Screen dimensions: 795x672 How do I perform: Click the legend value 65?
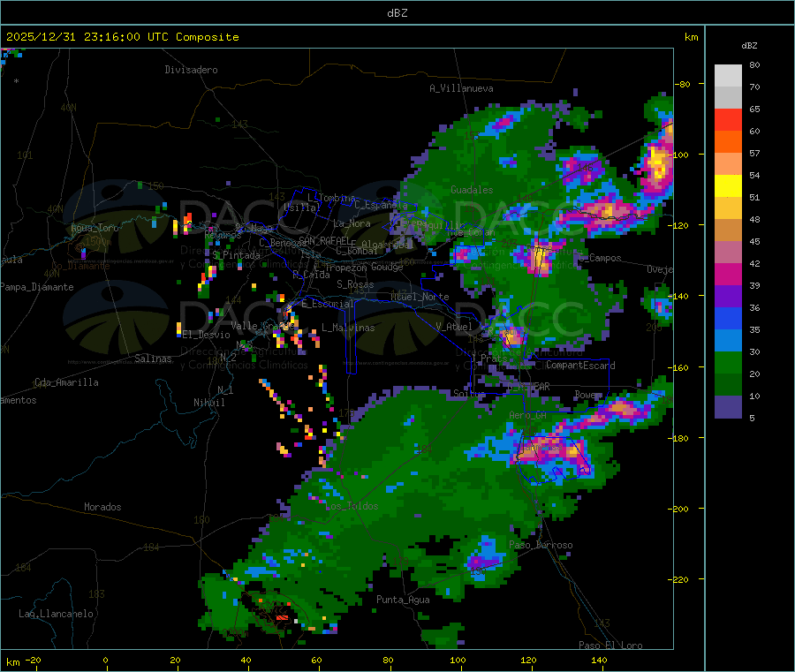pos(754,109)
